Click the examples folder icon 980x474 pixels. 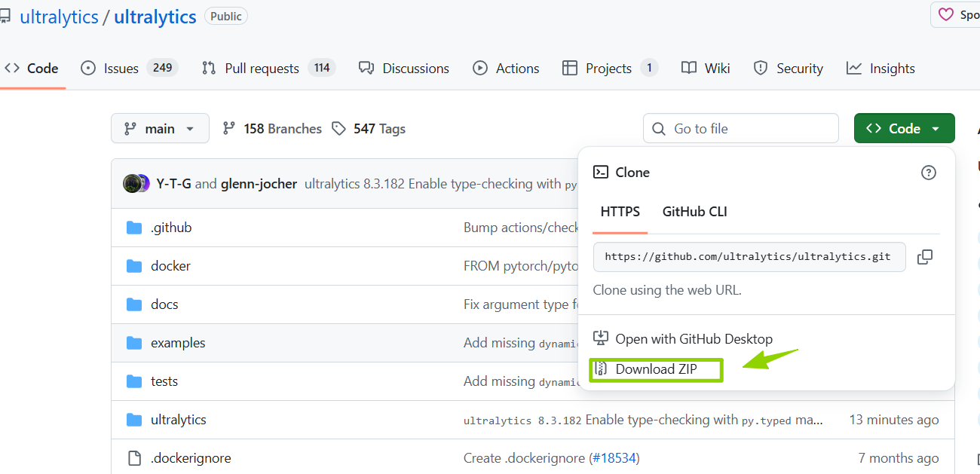pyautogui.click(x=134, y=343)
